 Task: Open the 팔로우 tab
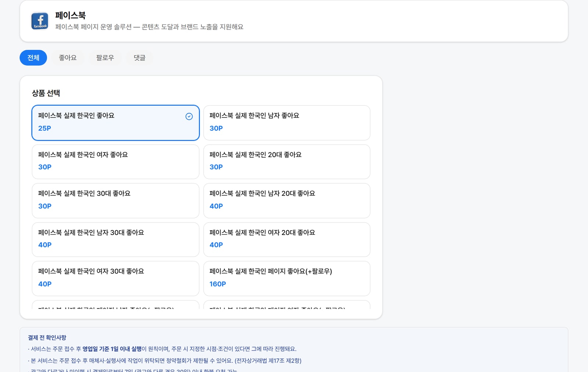(x=105, y=58)
